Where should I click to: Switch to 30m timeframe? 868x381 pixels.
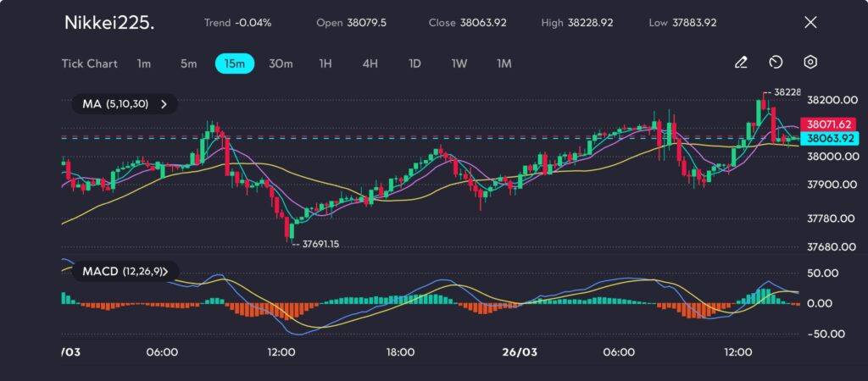click(281, 63)
